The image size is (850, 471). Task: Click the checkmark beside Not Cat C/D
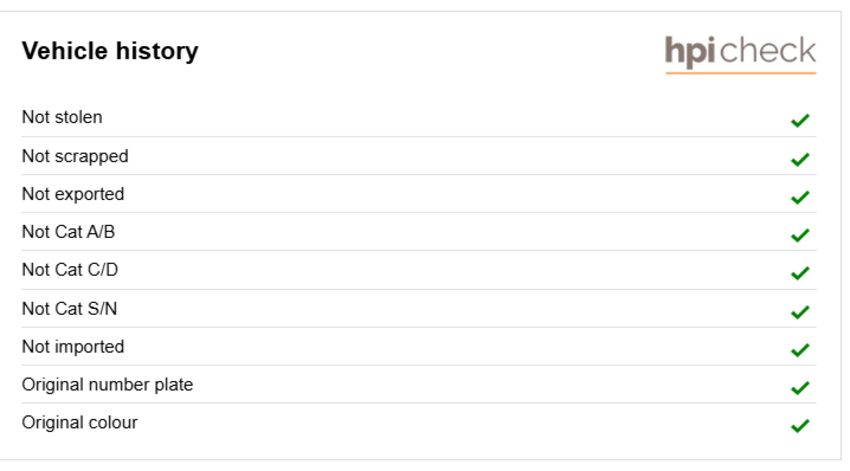pos(800,273)
